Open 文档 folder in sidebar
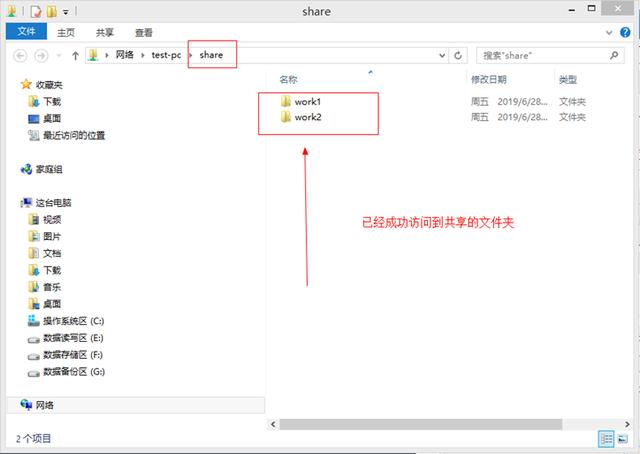The width and height of the screenshot is (640, 454). 45,253
